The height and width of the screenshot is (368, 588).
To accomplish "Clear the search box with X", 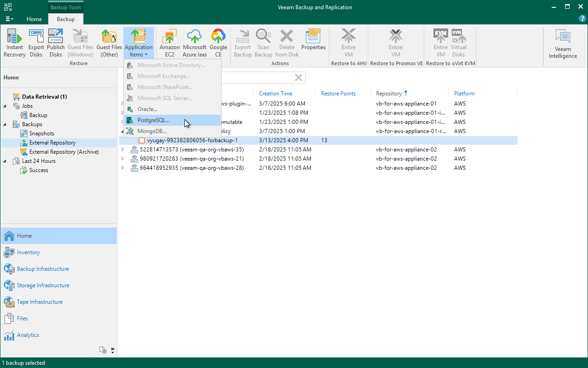I will (x=299, y=78).
